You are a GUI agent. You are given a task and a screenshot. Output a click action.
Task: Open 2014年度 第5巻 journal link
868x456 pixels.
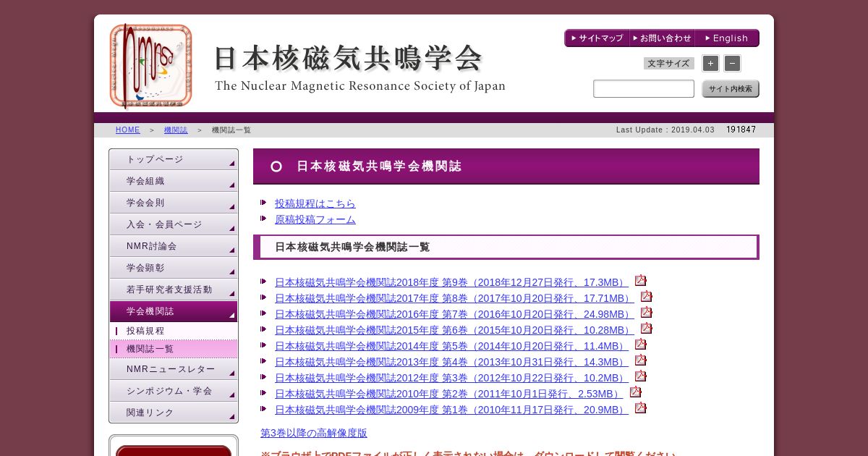click(x=451, y=346)
